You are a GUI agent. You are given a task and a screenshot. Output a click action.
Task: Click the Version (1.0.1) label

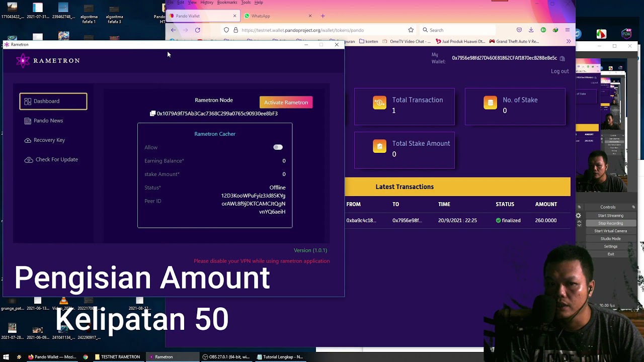click(310, 250)
